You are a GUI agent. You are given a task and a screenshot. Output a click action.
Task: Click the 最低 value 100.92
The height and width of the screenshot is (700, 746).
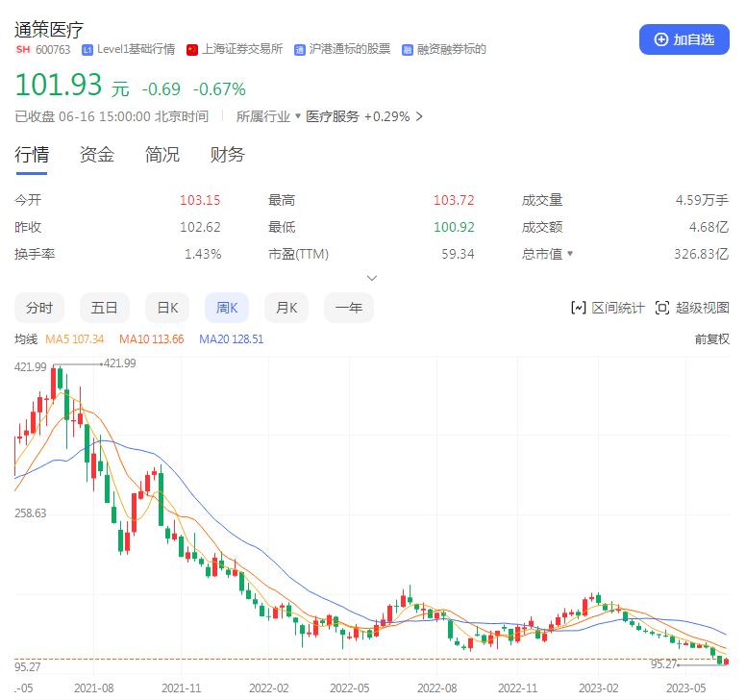click(454, 227)
